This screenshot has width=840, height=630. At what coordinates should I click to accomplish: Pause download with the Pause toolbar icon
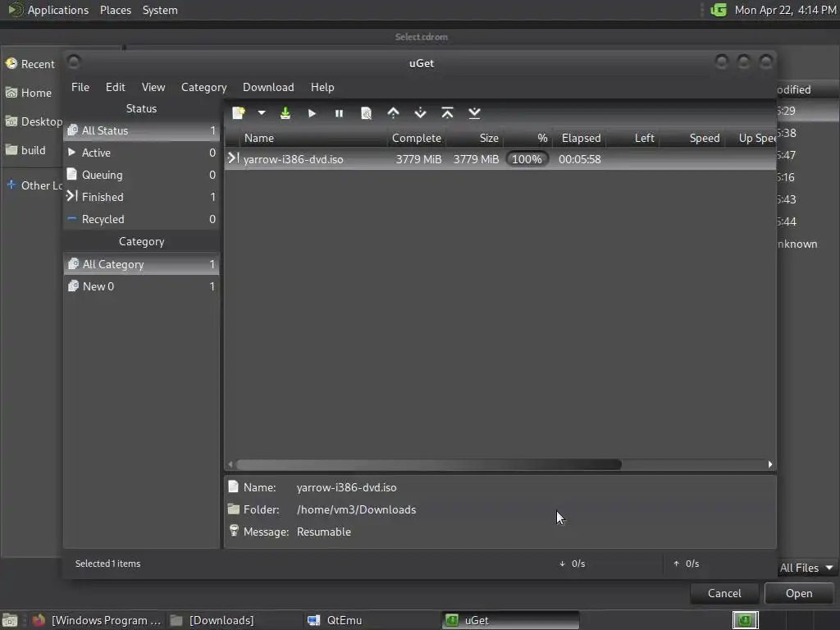[339, 113]
